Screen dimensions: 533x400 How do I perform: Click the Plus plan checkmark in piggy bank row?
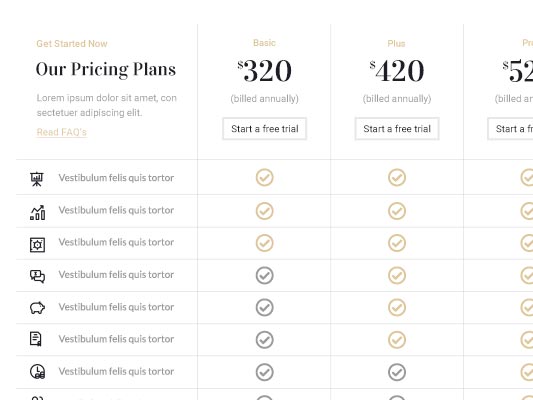tap(397, 308)
